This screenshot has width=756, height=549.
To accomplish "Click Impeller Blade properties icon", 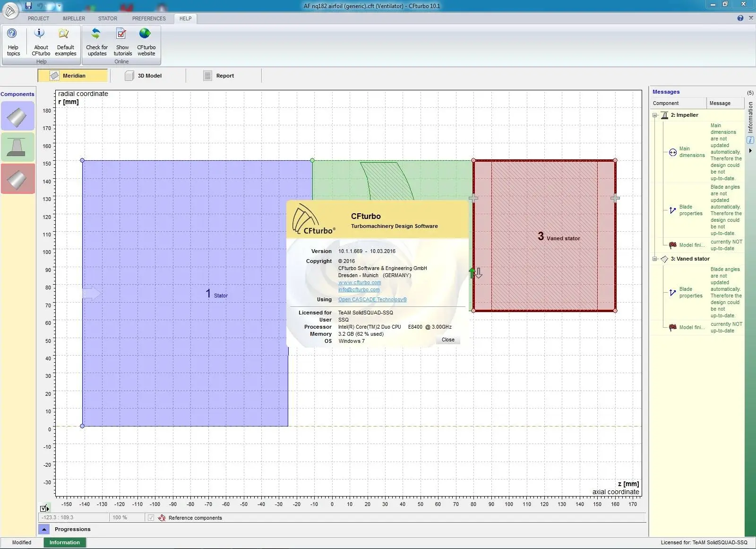I will 672,210.
